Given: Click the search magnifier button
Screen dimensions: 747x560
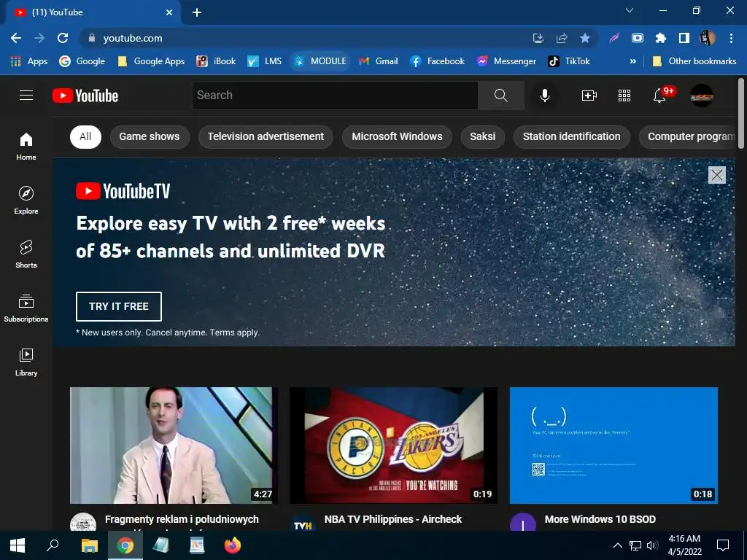Looking at the screenshot, I should (500, 96).
